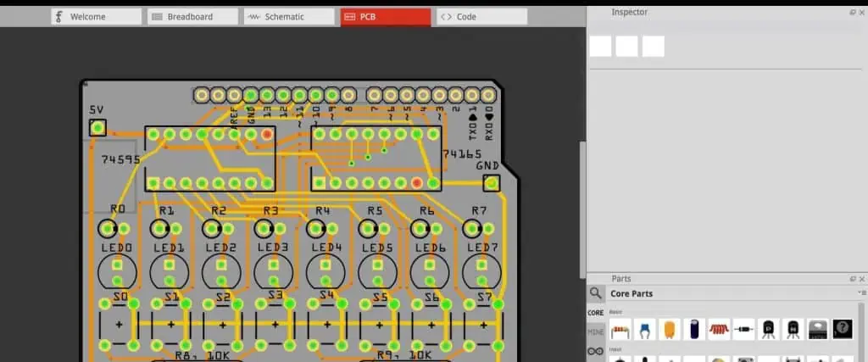Float the Inspector panel
The width and height of the screenshot is (868, 362).
point(853,12)
